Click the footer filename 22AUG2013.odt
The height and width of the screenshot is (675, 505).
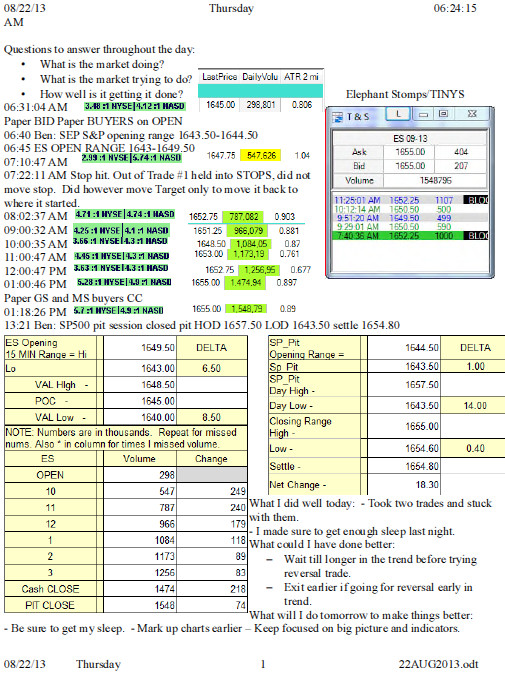coord(438,664)
